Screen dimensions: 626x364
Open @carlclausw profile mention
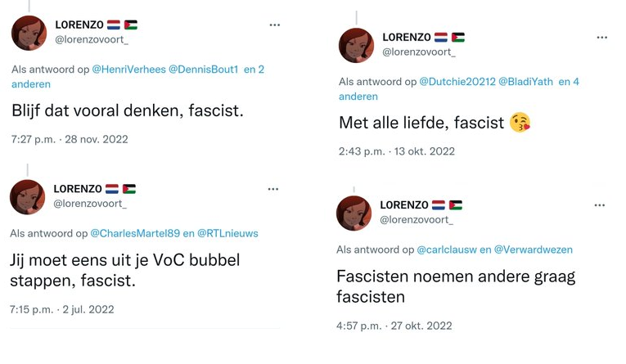[x=447, y=249]
